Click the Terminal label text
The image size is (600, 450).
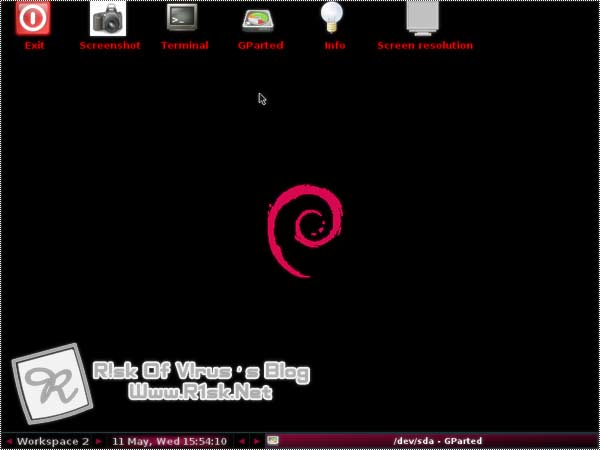pyautogui.click(x=185, y=46)
